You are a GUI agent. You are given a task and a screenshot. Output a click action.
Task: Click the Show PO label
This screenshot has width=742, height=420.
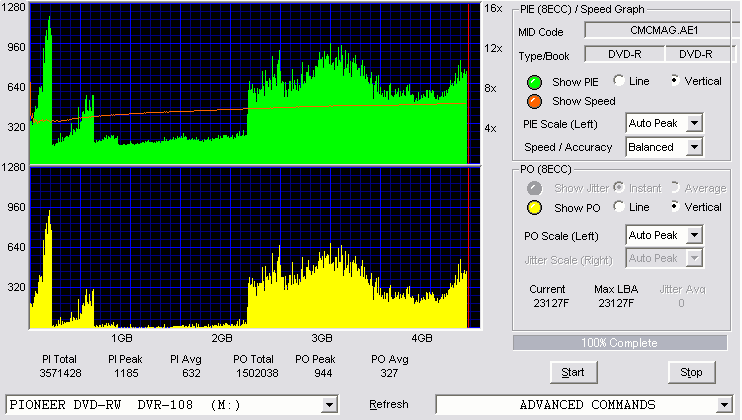(x=577, y=208)
